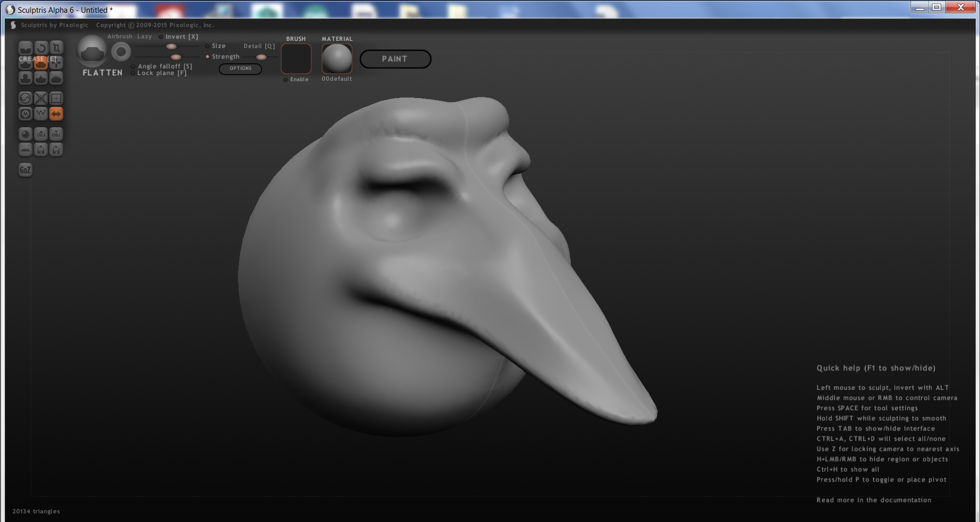Maximize the Sculptris Alpha 6 window
980x522 pixels.
pyautogui.click(x=937, y=7)
